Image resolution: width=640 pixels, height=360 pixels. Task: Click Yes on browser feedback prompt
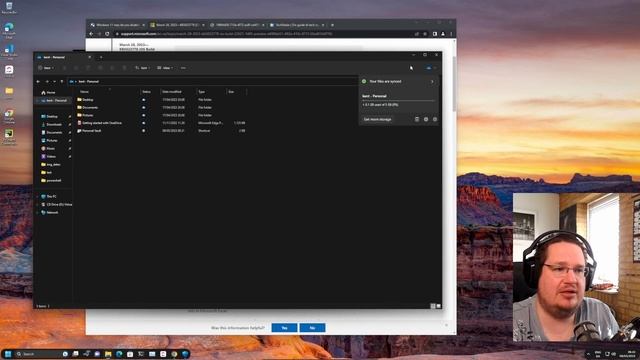tap(284, 328)
